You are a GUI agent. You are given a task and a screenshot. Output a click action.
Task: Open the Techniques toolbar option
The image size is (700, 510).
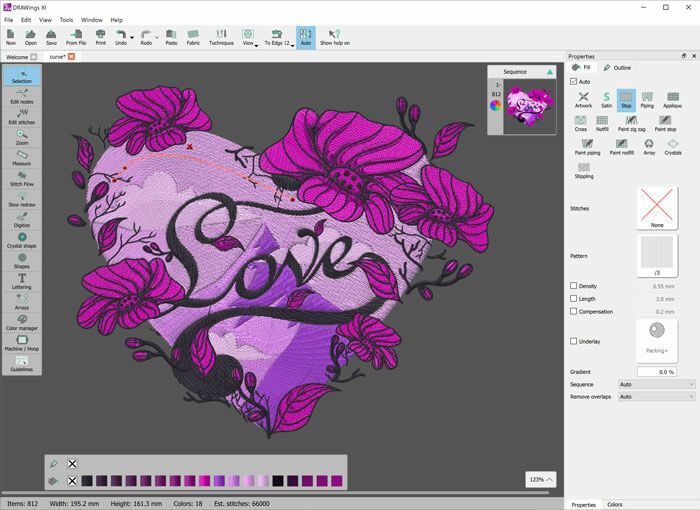(221, 38)
